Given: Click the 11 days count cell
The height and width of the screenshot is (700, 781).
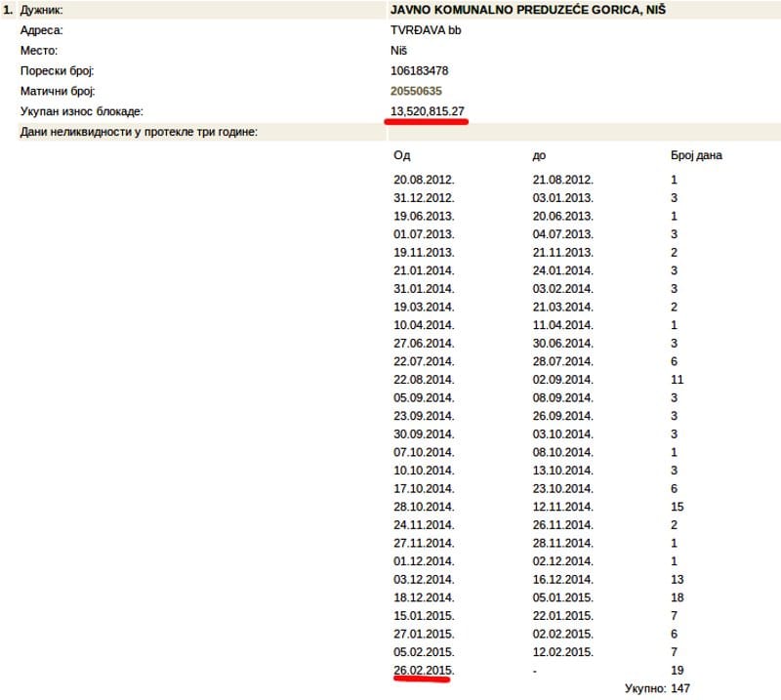Looking at the screenshot, I should coord(677,379).
